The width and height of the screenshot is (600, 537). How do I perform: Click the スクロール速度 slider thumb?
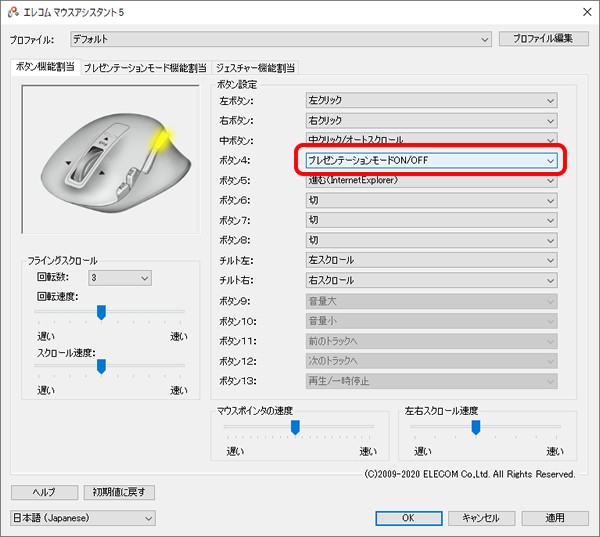[101, 366]
